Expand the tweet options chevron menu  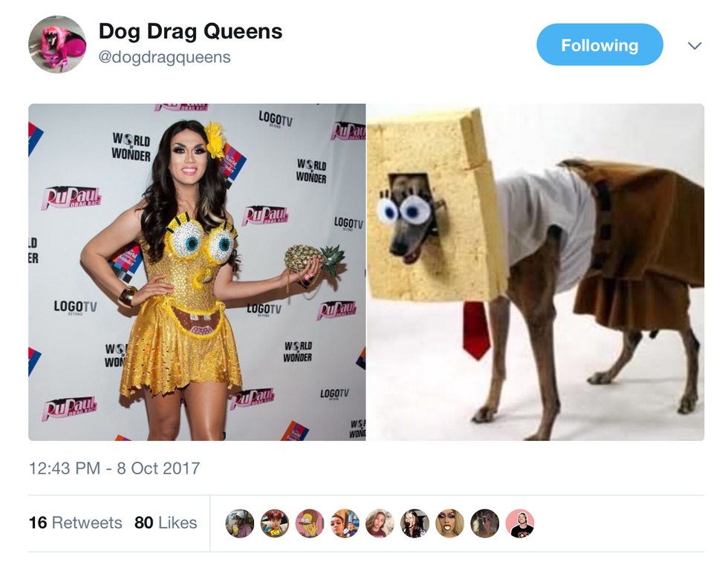click(x=694, y=45)
